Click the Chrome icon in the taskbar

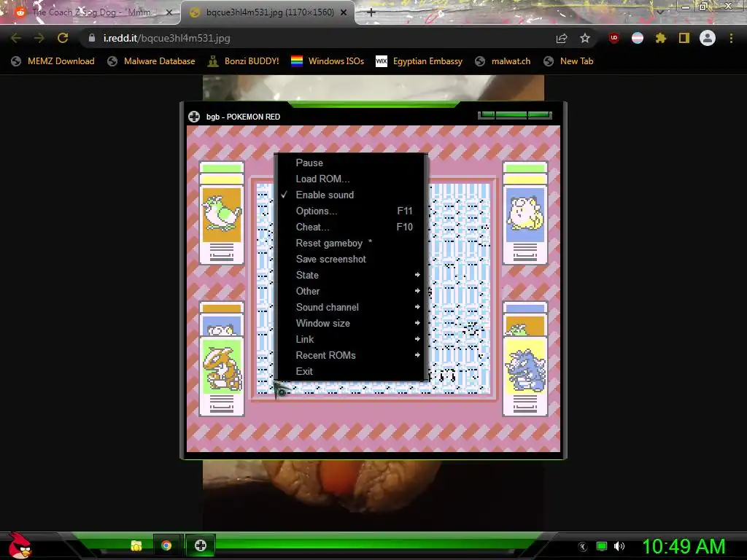click(166, 545)
